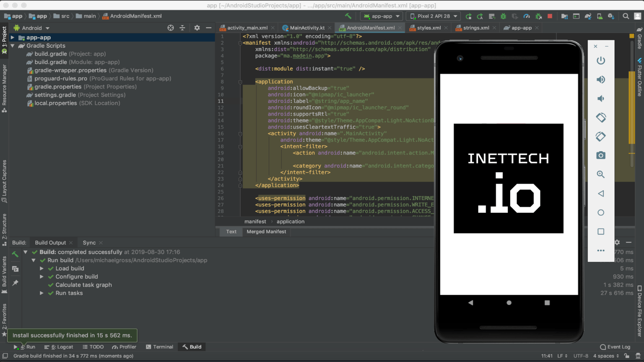Click the emulator volume down button

(601, 98)
